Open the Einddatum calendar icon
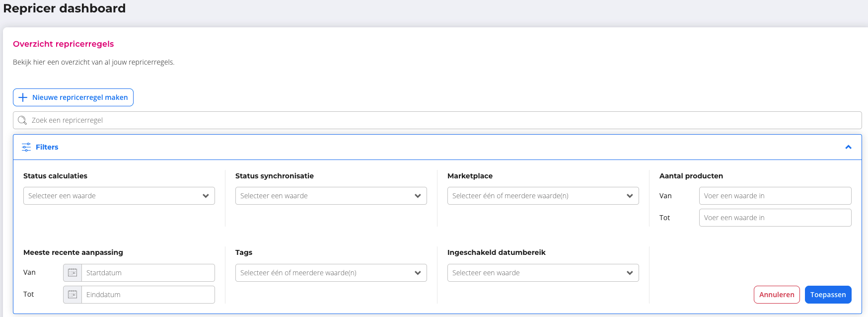The width and height of the screenshot is (868, 317). pyautogui.click(x=72, y=295)
